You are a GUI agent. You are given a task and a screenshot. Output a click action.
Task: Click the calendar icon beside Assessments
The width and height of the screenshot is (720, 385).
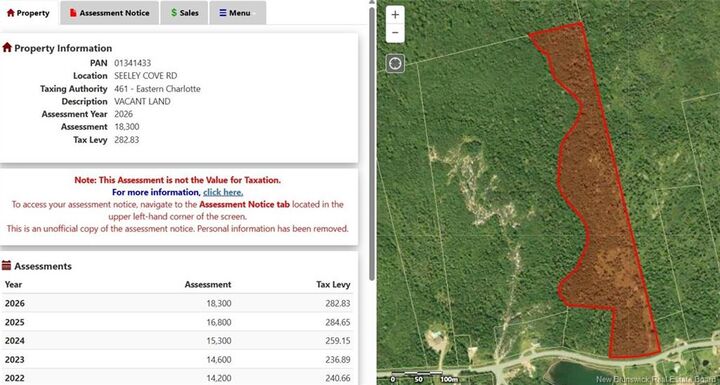pyautogui.click(x=6, y=266)
